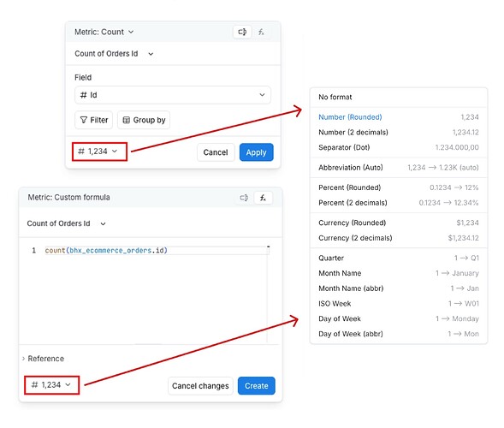
Task: Open 1,234 format dropdown in Custom formula panel
Action: click(51, 385)
